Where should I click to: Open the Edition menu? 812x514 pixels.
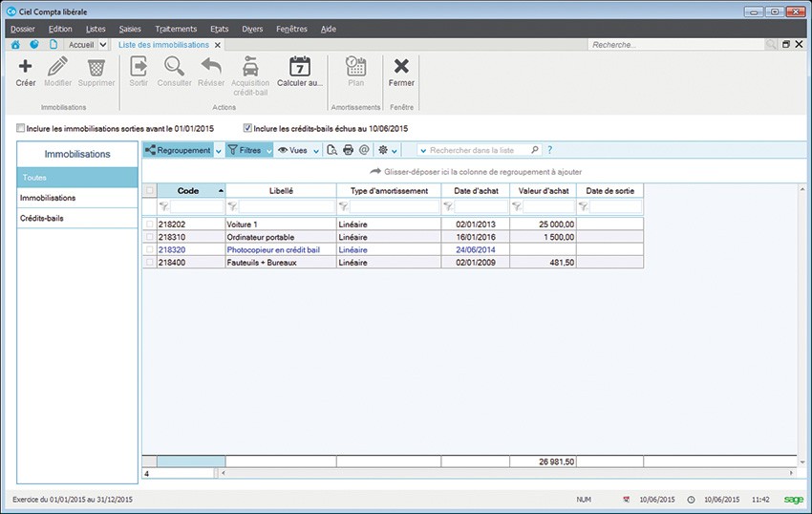(x=60, y=29)
